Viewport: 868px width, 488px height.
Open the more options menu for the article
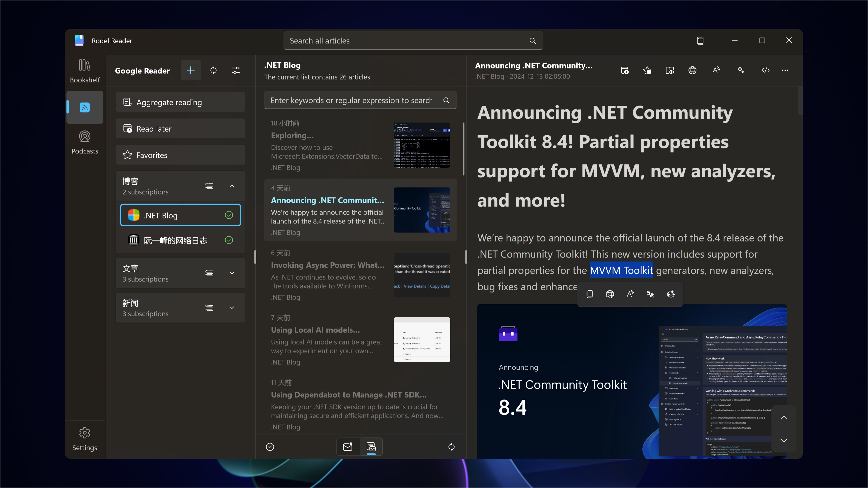coord(785,70)
